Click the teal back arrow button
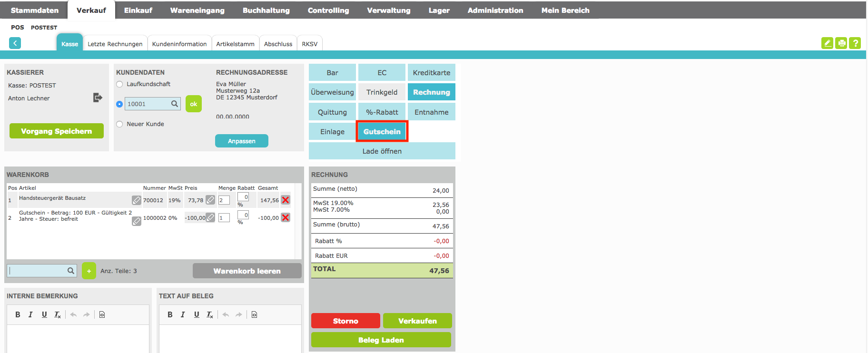 [15, 43]
